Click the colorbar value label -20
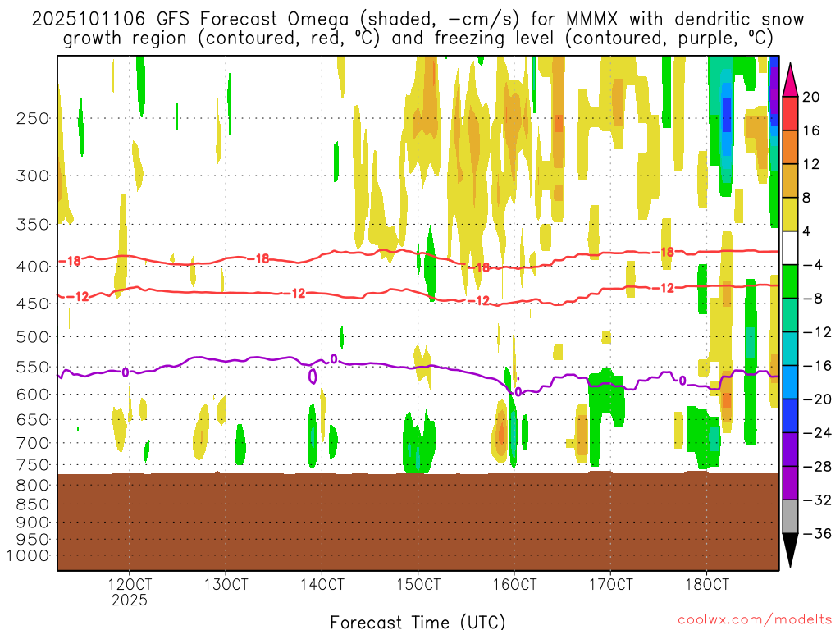Viewport: 840px width, 630px height. (x=818, y=399)
